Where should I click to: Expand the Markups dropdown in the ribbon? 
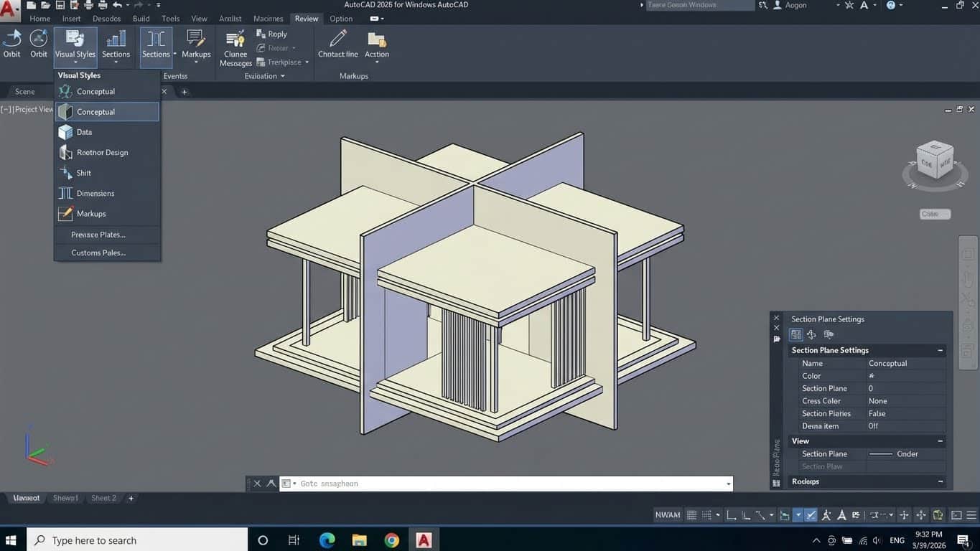195,62
